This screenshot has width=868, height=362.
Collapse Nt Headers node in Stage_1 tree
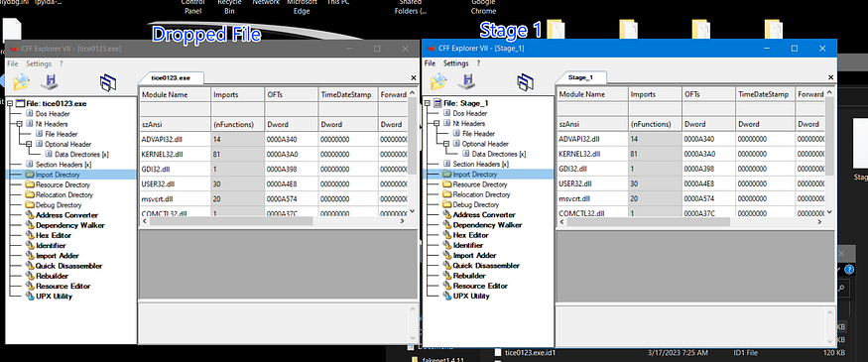[x=436, y=123]
